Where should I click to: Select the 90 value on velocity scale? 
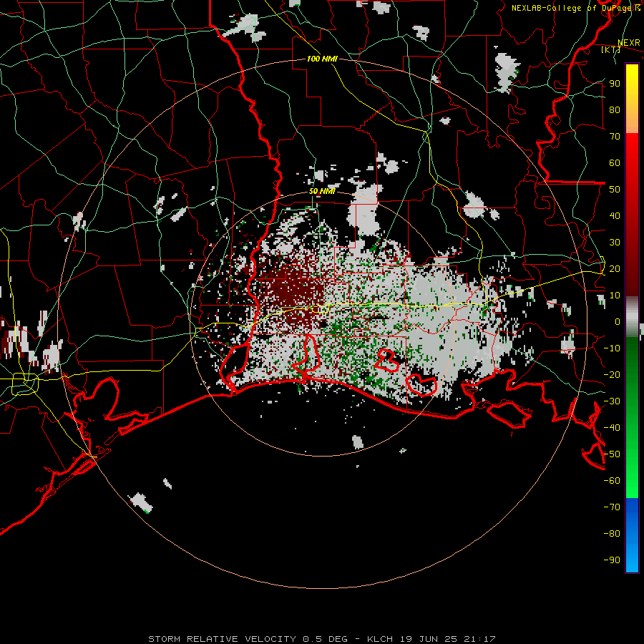click(615, 84)
